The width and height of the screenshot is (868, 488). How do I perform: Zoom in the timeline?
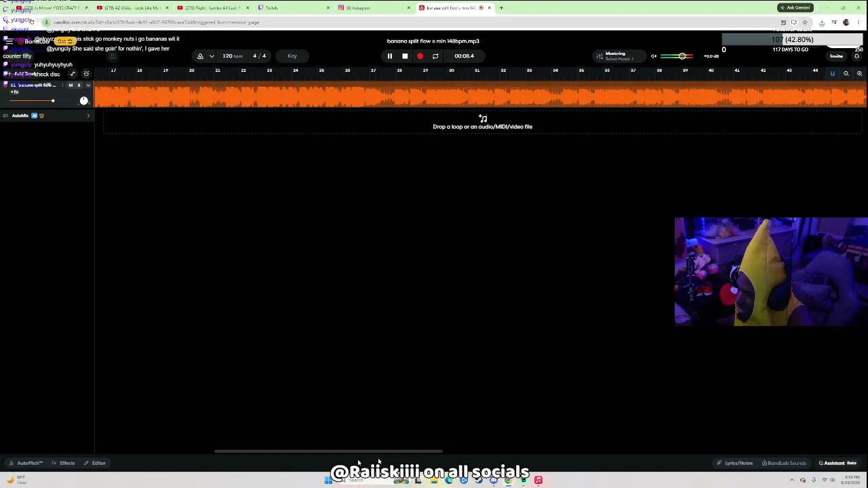[859, 73]
